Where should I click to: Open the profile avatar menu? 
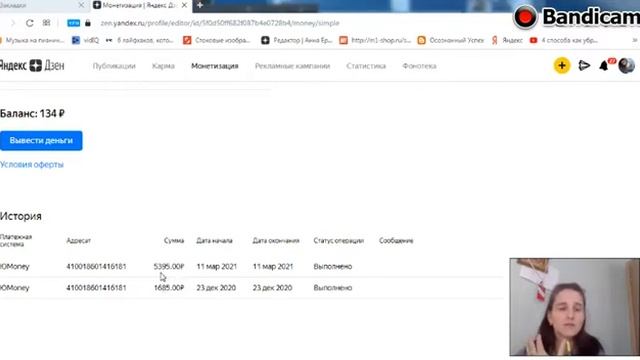pos(627,66)
